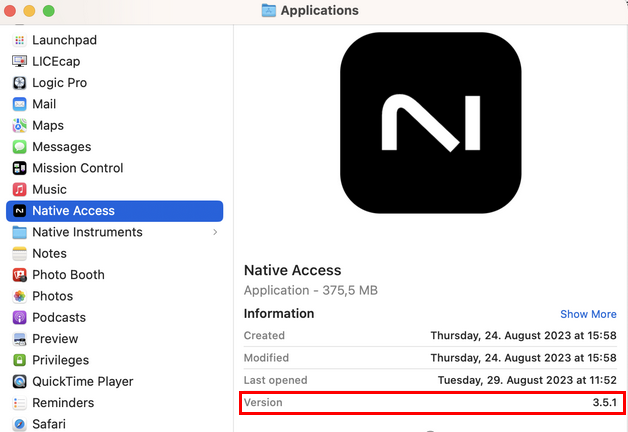Click the Applications window title text
The height and width of the screenshot is (432, 628).
(320, 10)
